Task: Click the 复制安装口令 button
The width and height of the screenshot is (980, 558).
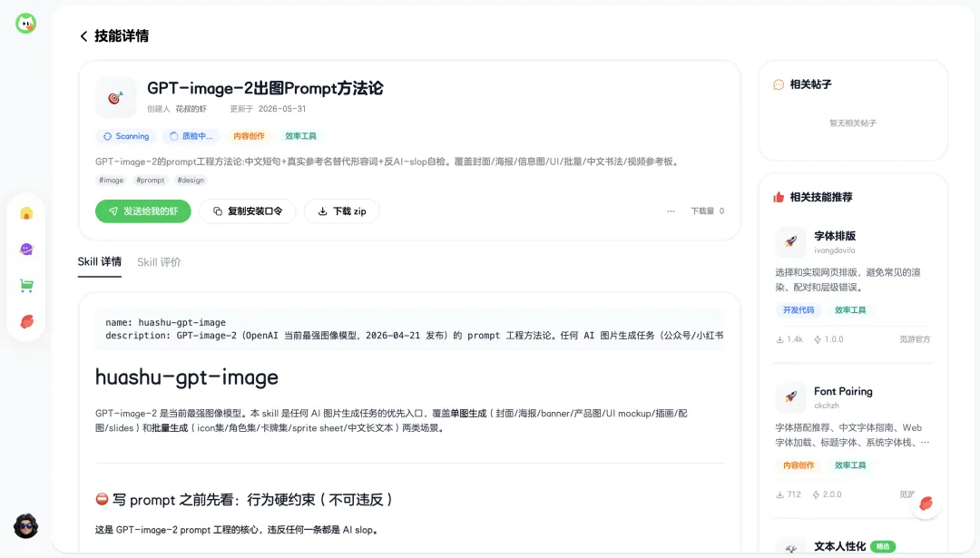Action: point(248,211)
